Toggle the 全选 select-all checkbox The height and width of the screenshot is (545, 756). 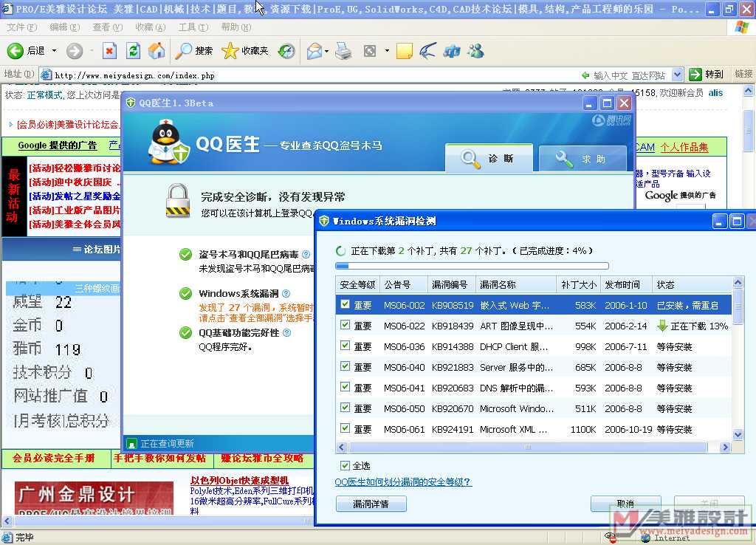(345, 465)
